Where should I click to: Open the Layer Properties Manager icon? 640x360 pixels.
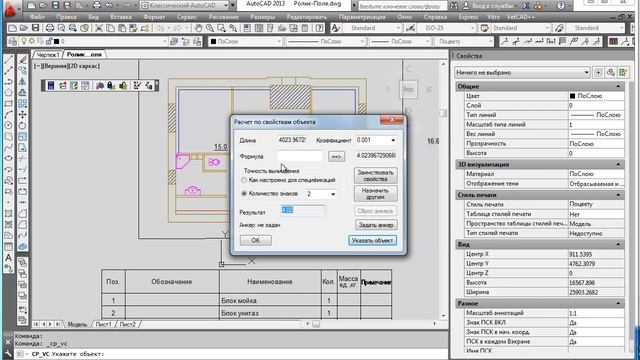(x=13, y=41)
